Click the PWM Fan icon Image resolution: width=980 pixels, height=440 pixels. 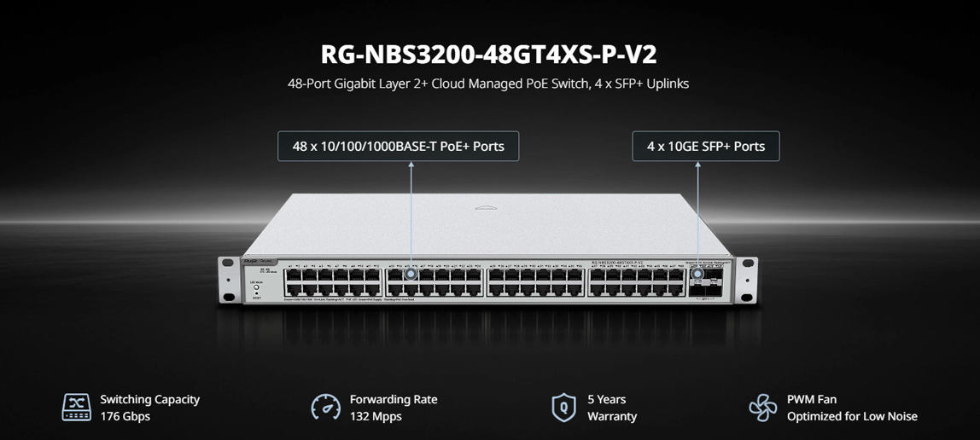coord(762,407)
